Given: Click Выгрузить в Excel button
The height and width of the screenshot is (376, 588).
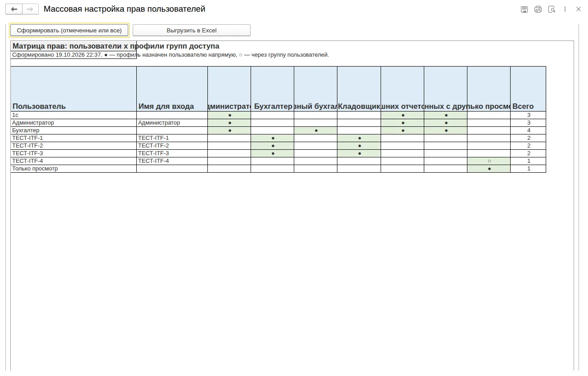Looking at the screenshot, I should [192, 30].
